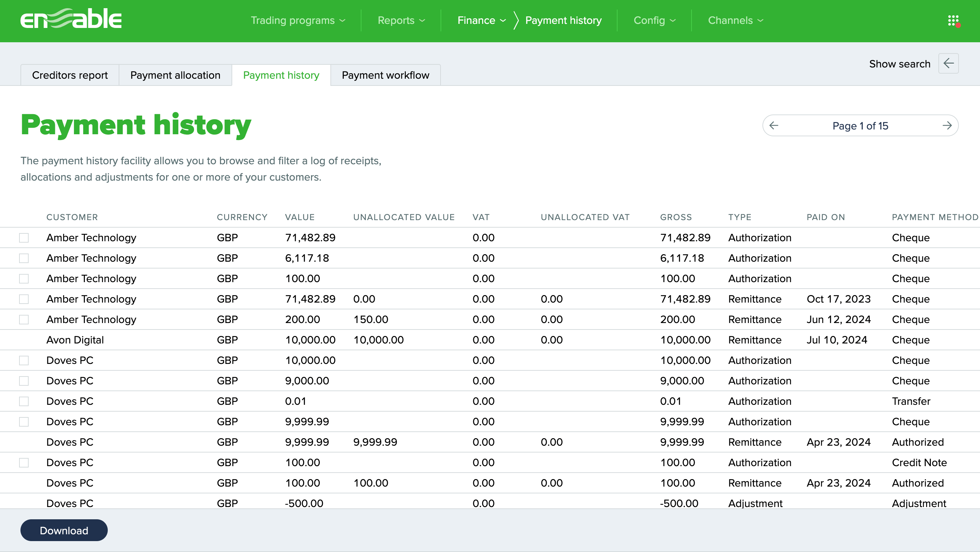Switch to Creditors report tab

point(70,75)
